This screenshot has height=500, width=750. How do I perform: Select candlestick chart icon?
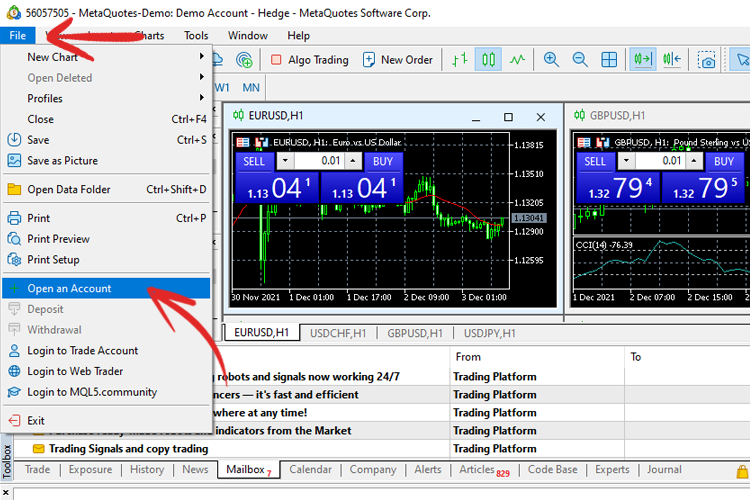click(x=488, y=60)
